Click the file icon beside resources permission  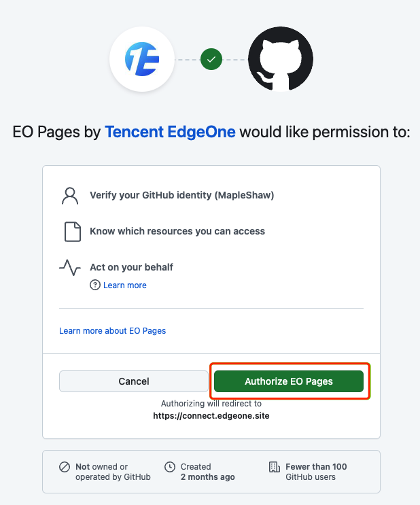(x=73, y=232)
